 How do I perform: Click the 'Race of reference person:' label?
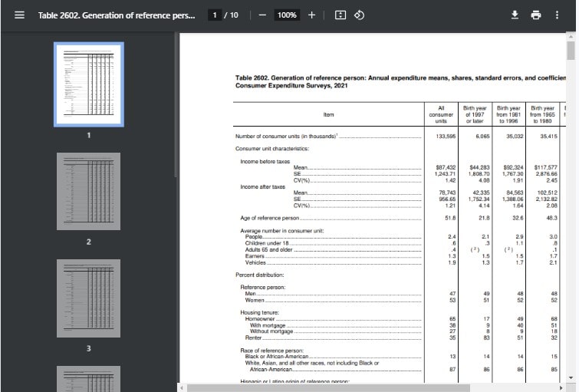click(271, 351)
